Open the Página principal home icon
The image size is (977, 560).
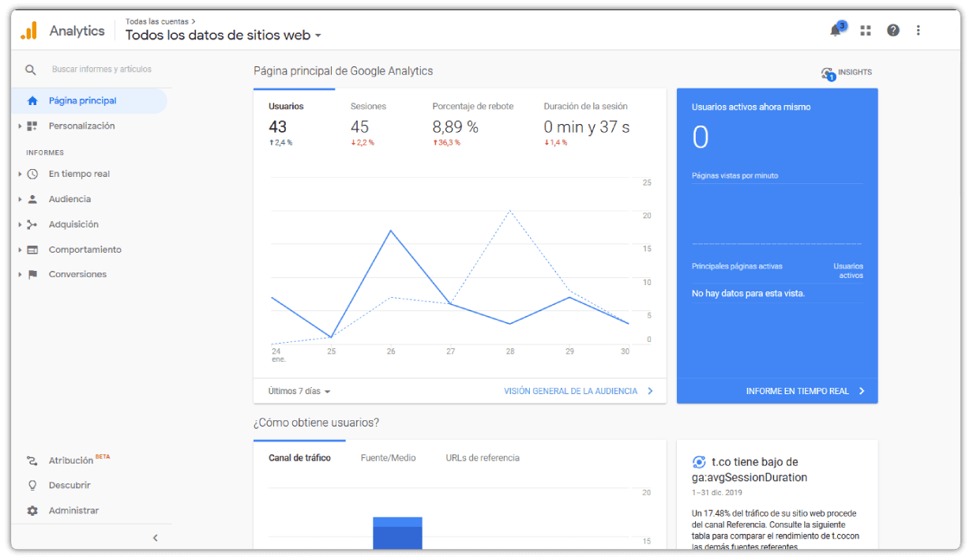(x=31, y=100)
